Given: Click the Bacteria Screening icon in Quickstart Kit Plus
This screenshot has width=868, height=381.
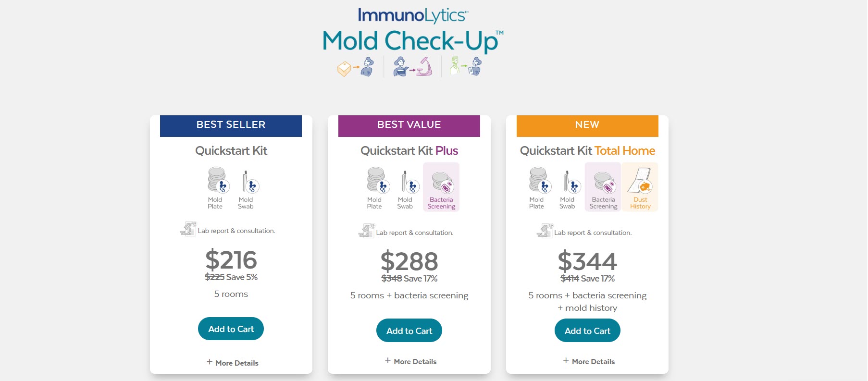Looking at the screenshot, I should pos(441,186).
